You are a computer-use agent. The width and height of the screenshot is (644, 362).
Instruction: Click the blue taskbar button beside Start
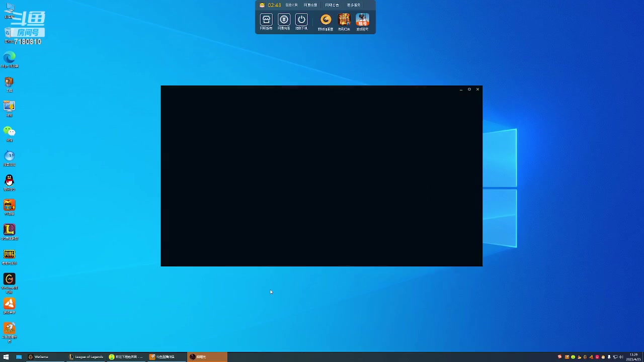click(19, 357)
